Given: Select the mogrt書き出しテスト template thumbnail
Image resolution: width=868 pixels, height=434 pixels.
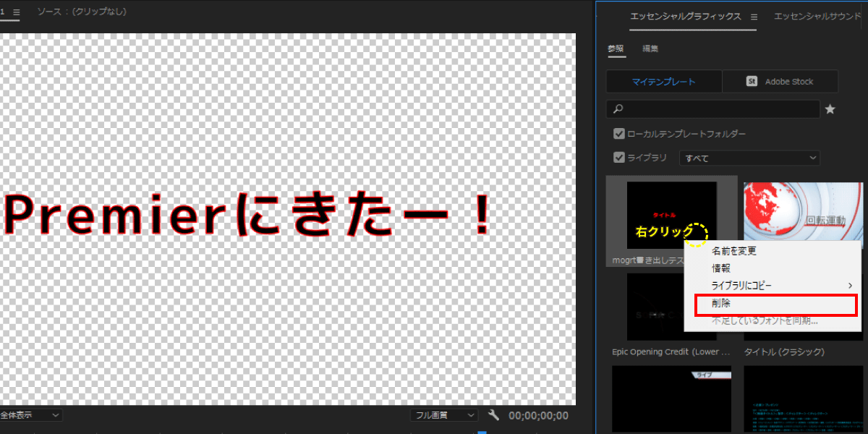Looking at the screenshot, I should (671, 215).
